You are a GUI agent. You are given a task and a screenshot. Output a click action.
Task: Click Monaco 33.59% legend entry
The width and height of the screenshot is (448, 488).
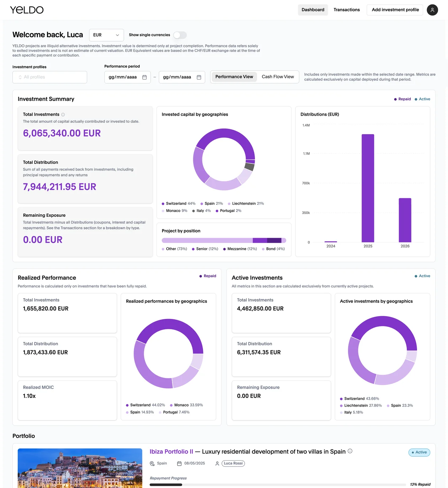coord(186,405)
